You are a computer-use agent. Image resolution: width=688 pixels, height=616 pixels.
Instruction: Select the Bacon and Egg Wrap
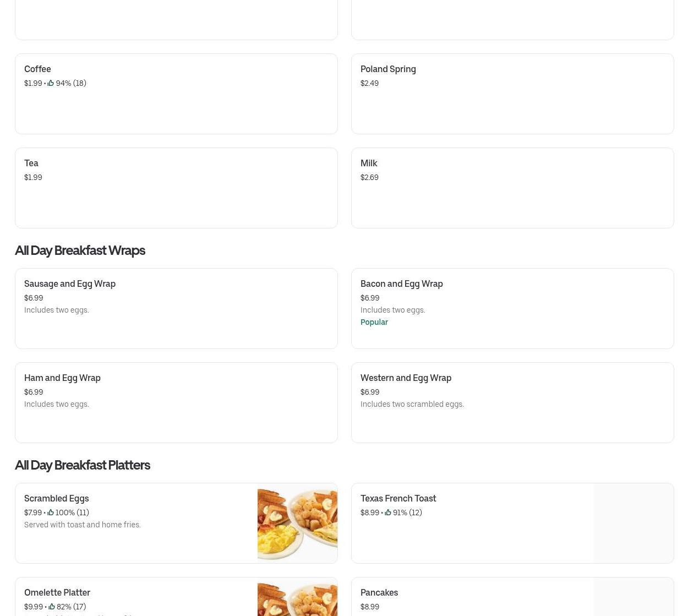[x=512, y=308]
